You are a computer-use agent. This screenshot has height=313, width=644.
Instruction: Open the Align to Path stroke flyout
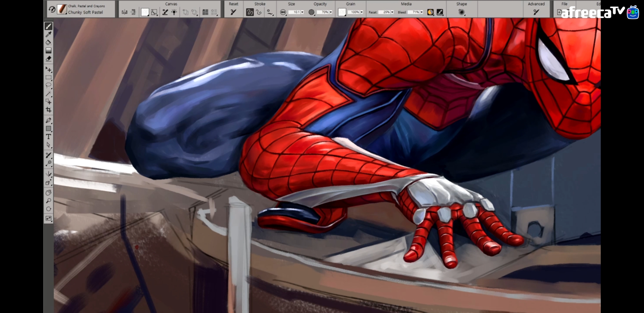270,12
